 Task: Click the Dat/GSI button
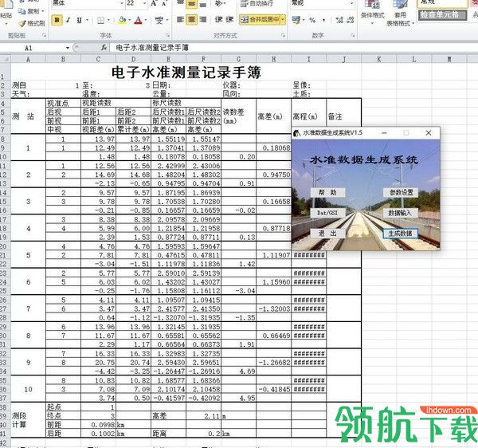pos(327,213)
